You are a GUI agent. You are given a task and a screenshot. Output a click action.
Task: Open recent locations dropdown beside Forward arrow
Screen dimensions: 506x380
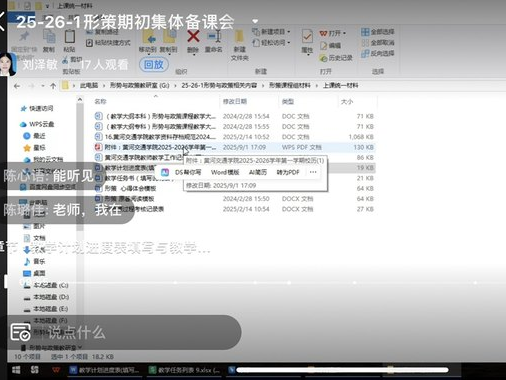(x=43, y=86)
